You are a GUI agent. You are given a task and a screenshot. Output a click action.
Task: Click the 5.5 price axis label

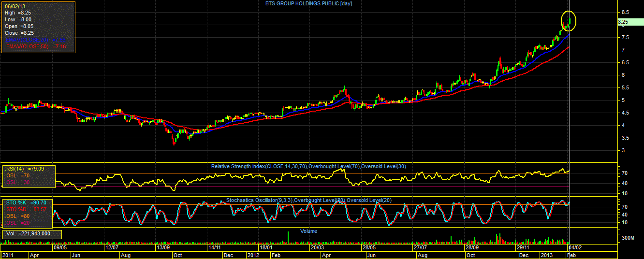[x=625, y=87]
